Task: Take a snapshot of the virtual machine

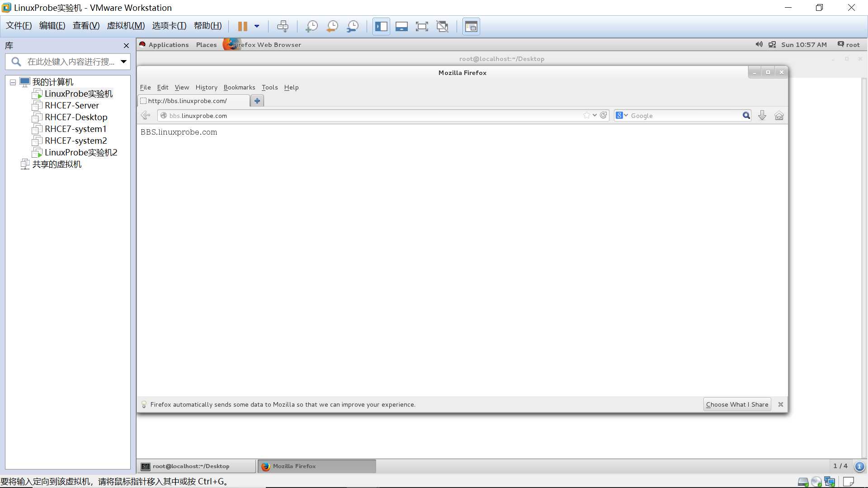Action: [x=311, y=26]
